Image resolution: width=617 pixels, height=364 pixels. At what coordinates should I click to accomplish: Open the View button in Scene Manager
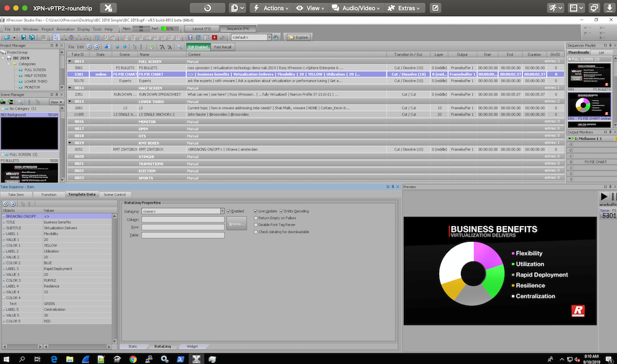click(x=56, y=102)
